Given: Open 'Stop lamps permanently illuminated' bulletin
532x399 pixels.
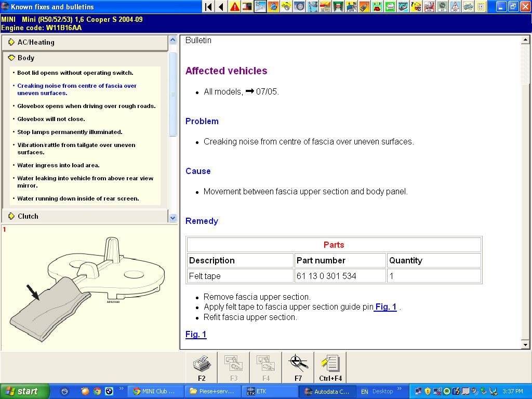Looking at the screenshot, I should coord(70,132).
